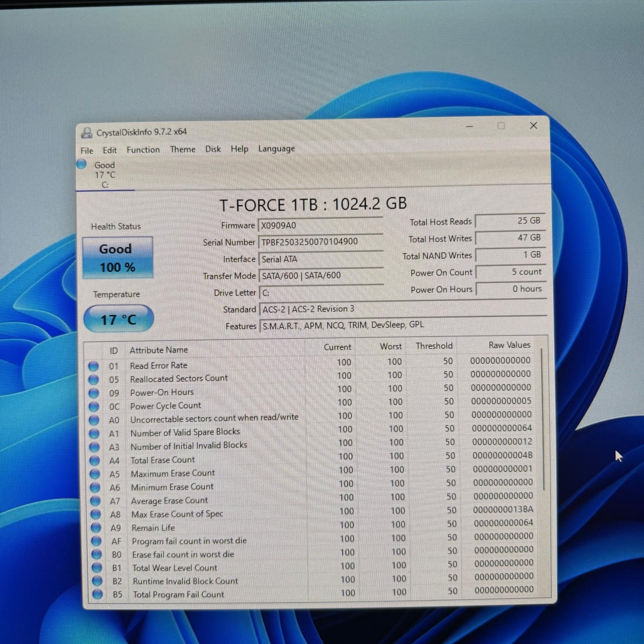Click status icon for Power-On Hours row

tap(94, 393)
